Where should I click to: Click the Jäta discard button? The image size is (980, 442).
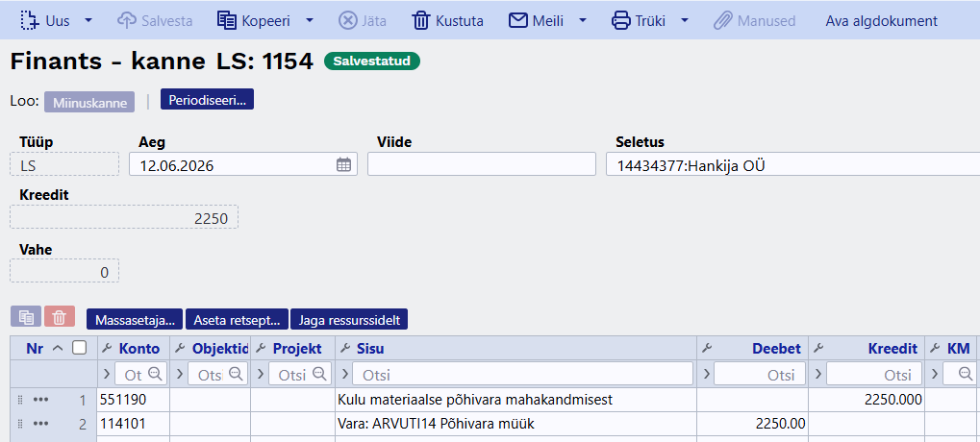pos(363,20)
